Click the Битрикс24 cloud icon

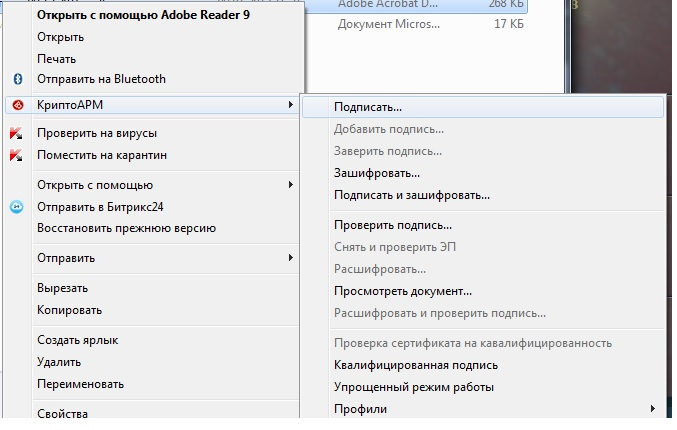tap(17, 207)
